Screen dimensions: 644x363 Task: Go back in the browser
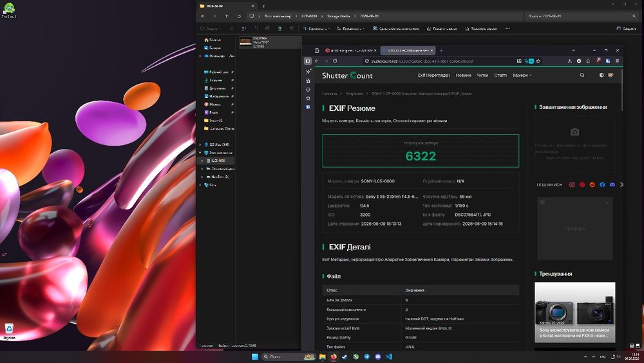[x=317, y=61]
